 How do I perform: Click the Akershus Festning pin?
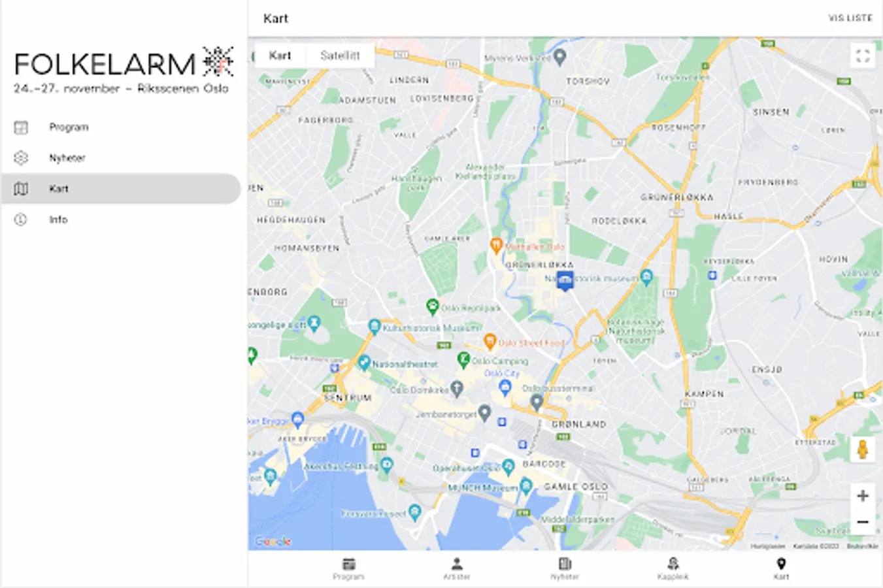[386, 465]
